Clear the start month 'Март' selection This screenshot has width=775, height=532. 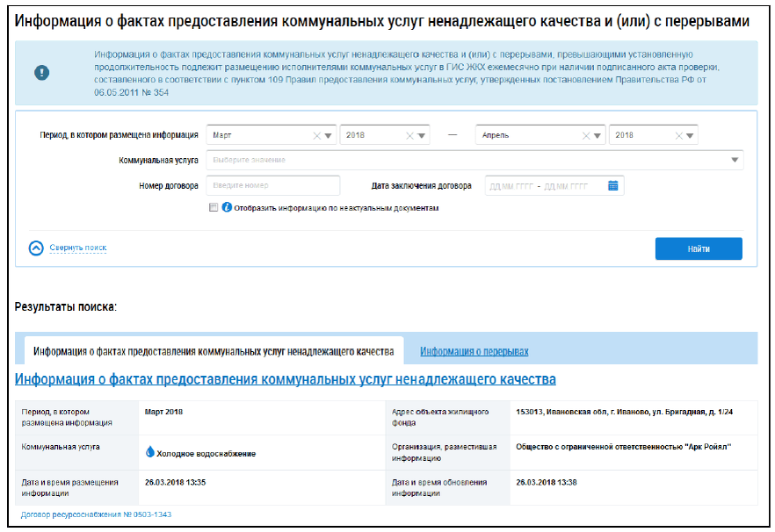tap(317, 136)
